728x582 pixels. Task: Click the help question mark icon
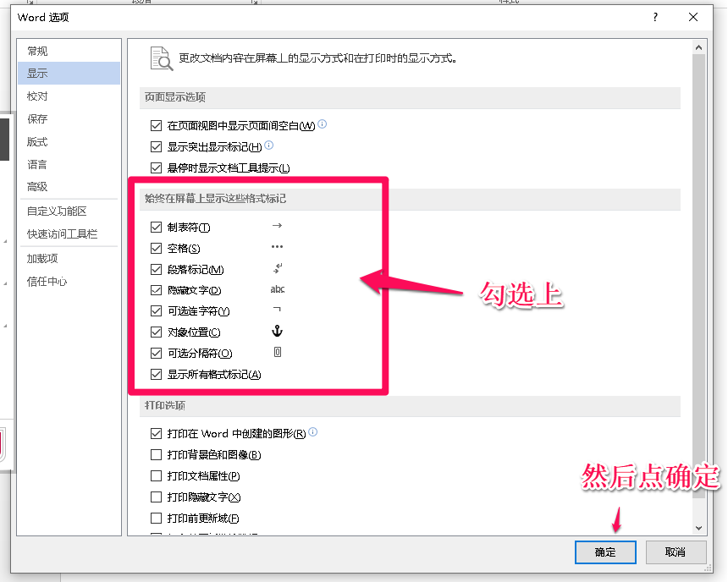pyautogui.click(x=655, y=17)
